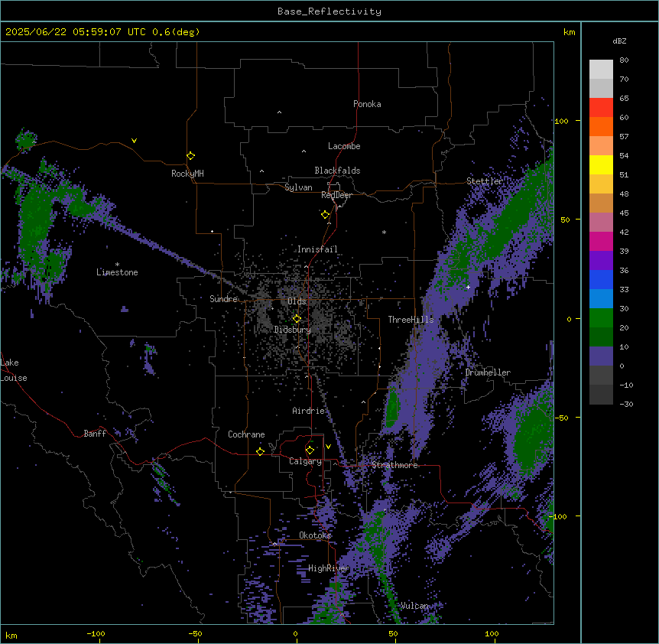
Task: Select the blue 36–33 dBZ swatch
Action: pos(601,279)
